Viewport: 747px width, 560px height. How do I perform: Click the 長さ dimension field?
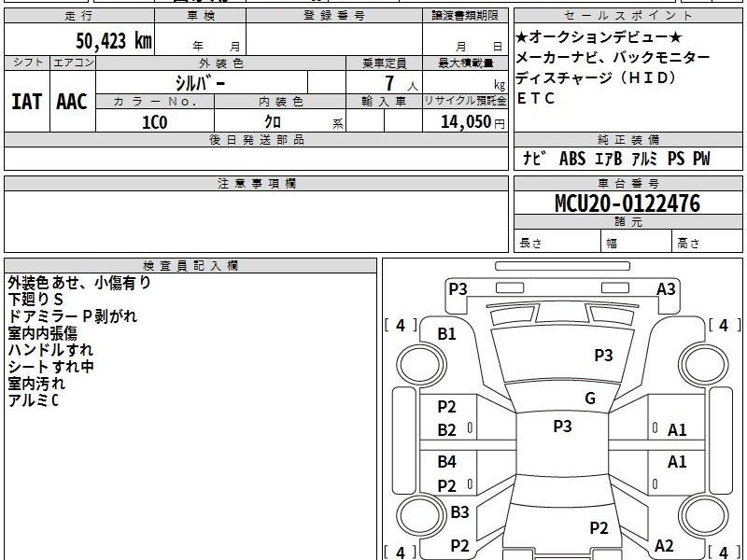(x=557, y=242)
